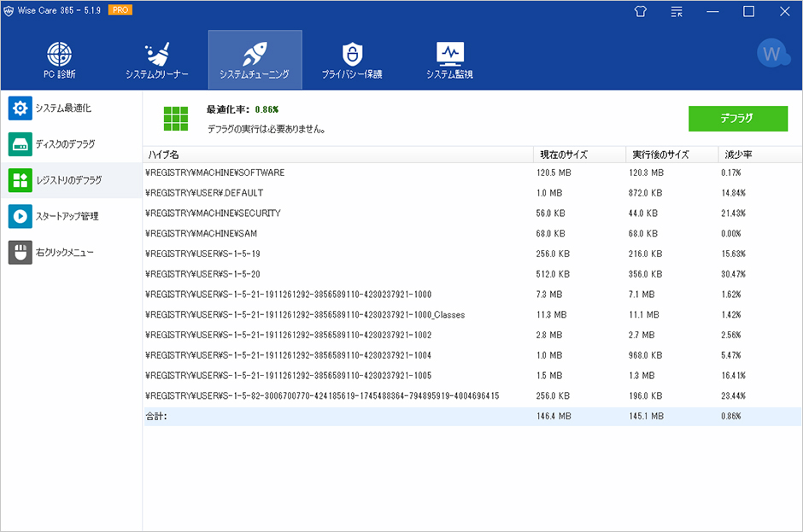The width and height of the screenshot is (803, 532).
Task: Click the PRO badge
Action: (120, 9)
